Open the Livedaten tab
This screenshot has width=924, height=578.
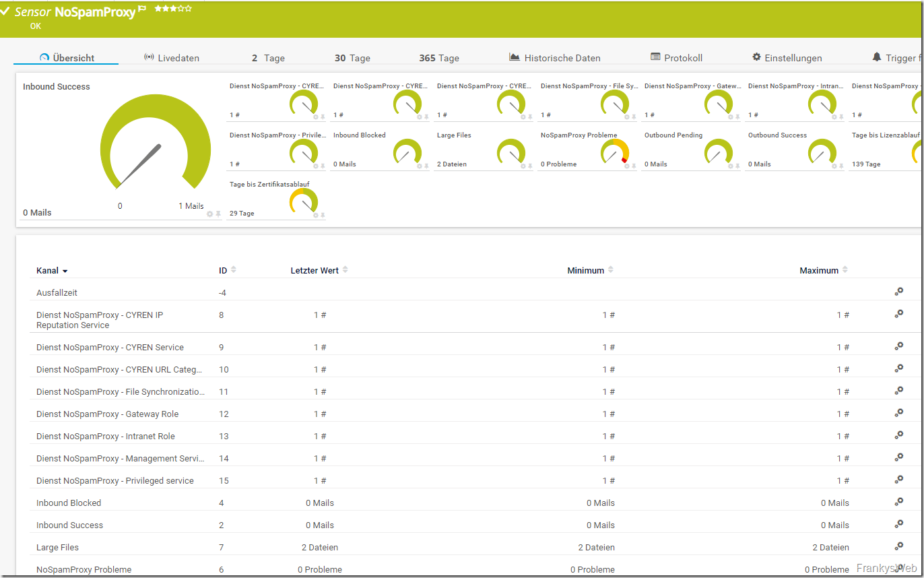(x=172, y=58)
